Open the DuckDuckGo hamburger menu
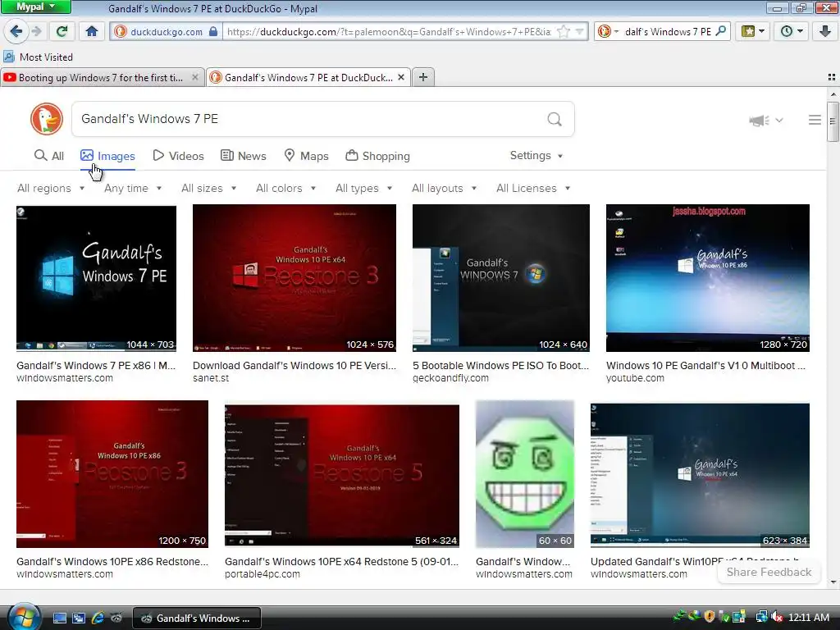The image size is (840, 630). tap(815, 120)
